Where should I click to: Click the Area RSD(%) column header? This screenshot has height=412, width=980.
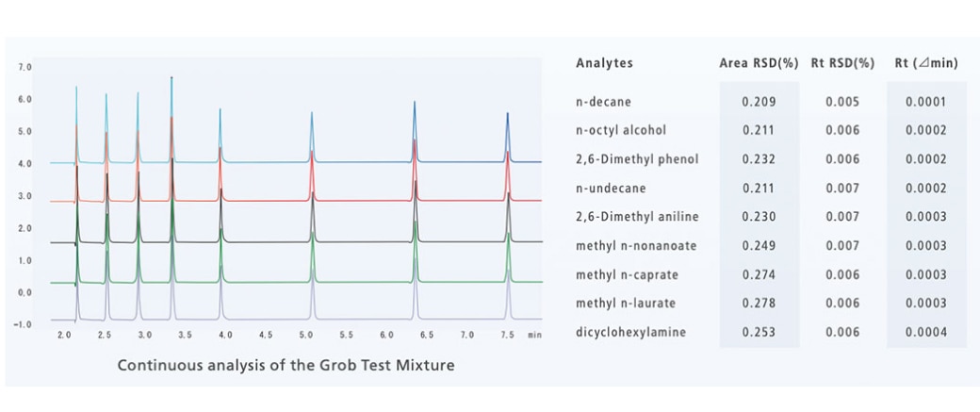click(758, 63)
